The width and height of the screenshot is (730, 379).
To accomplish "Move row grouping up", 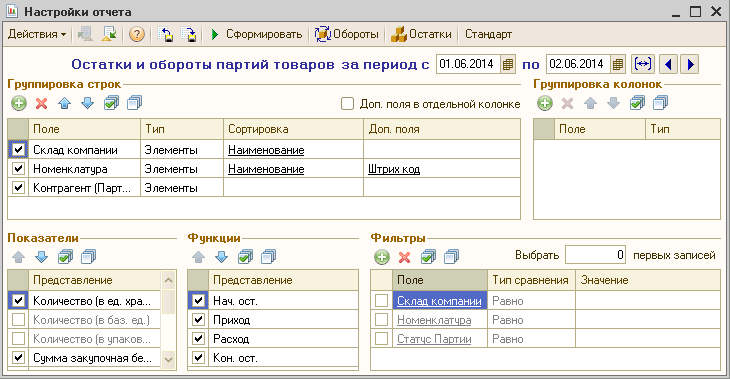I will [65, 103].
